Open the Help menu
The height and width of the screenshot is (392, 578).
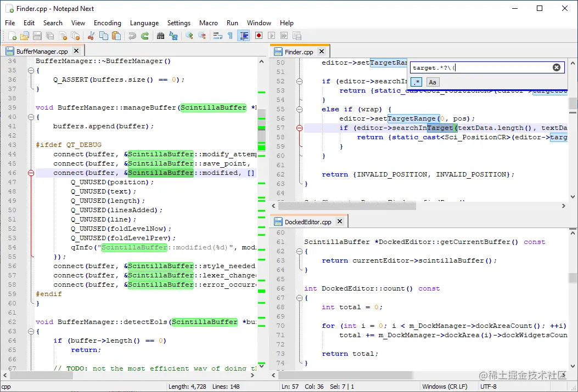coord(287,23)
